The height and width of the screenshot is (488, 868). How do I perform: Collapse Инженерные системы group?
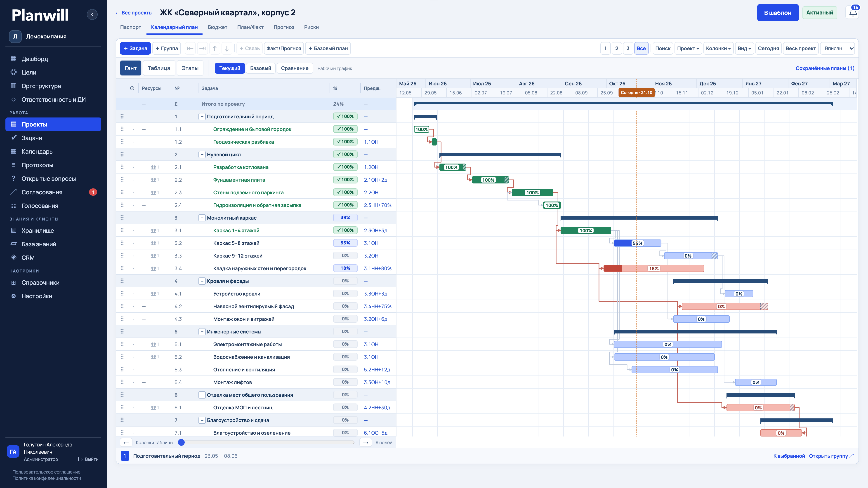(x=202, y=331)
